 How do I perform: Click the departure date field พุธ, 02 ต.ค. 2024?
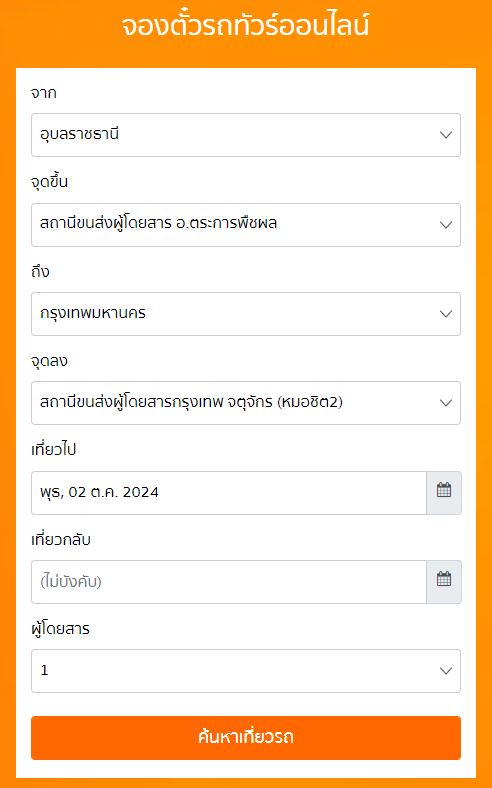tap(229, 492)
